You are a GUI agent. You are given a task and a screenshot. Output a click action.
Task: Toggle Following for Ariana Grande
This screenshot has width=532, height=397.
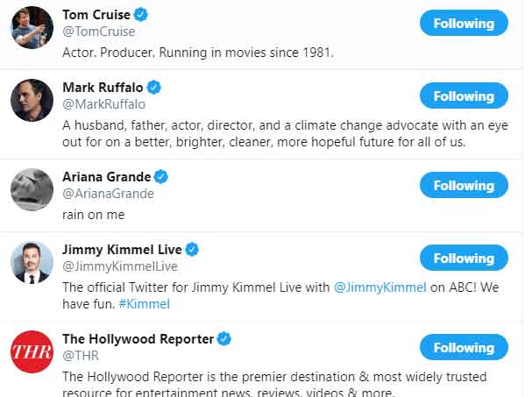pos(464,185)
